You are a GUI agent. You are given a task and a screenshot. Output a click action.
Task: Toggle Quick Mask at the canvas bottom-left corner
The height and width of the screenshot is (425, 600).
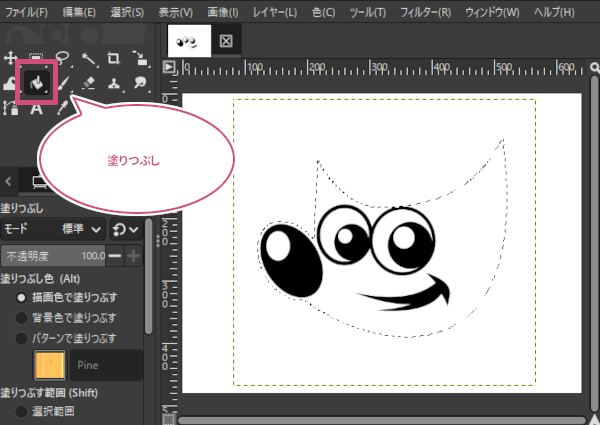(x=168, y=419)
